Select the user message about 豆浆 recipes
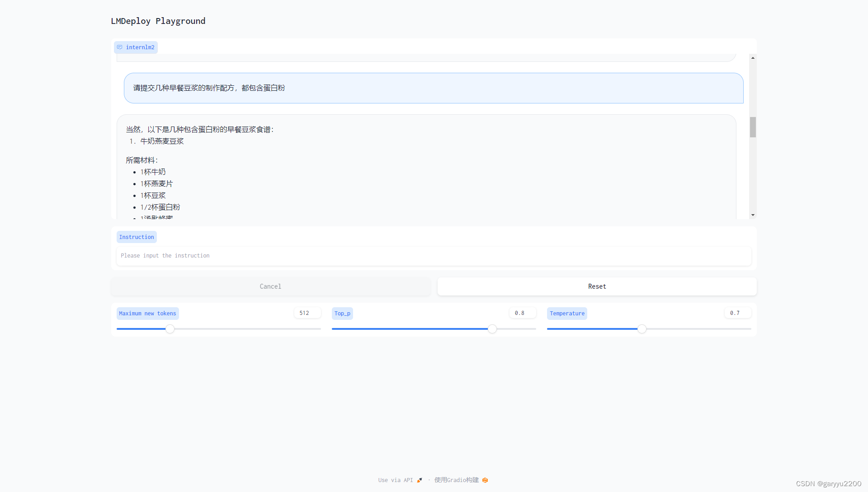Image resolution: width=868 pixels, height=492 pixels. pos(208,88)
